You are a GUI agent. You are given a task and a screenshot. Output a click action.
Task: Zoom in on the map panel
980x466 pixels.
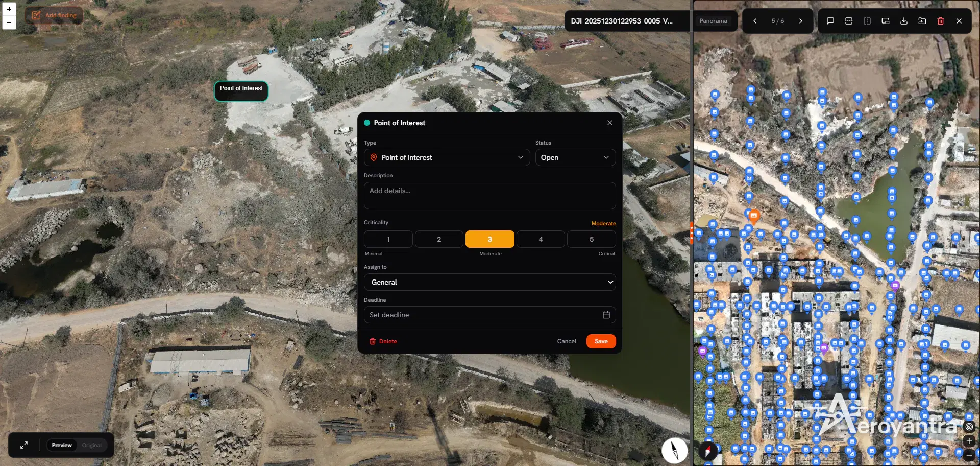[969, 441]
